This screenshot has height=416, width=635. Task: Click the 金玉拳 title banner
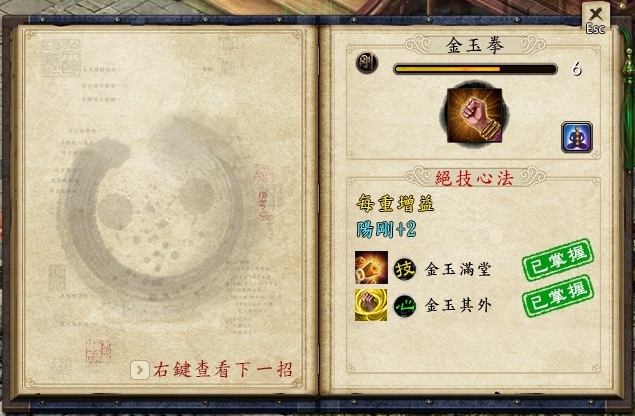(475, 45)
